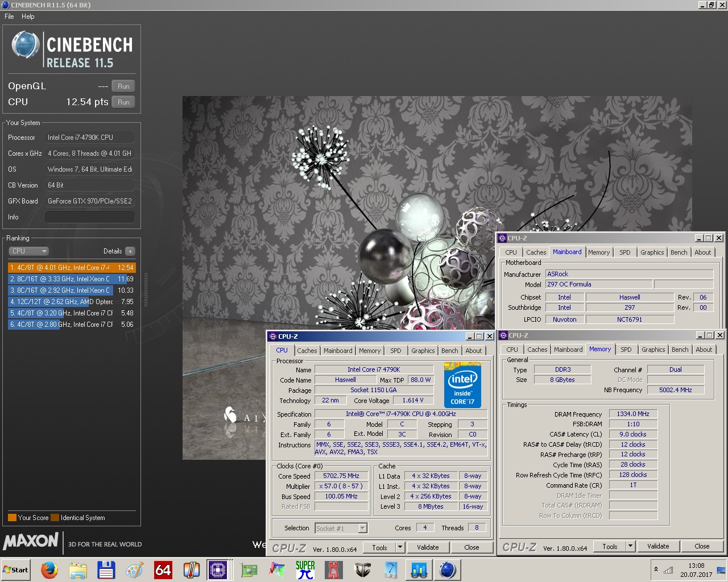The image size is (728, 582).
Task: Open the light-blue gauge taskbar icon
Action: (x=391, y=570)
